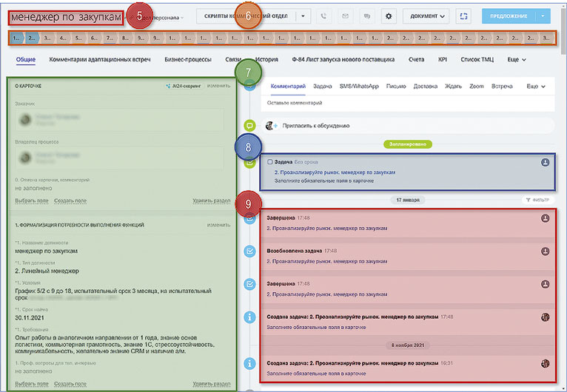The image size is (567, 392).
Task: Select stage '6...' in the progress bar
Action: coord(94,38)
